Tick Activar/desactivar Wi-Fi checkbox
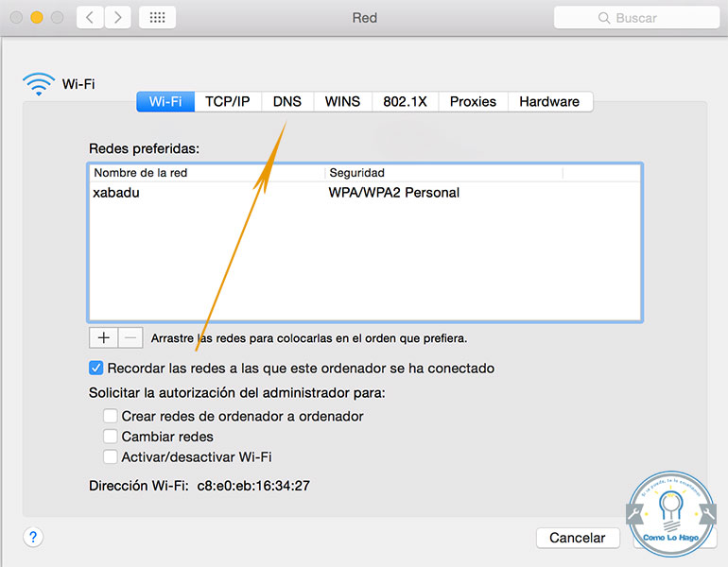 point(111,456)
